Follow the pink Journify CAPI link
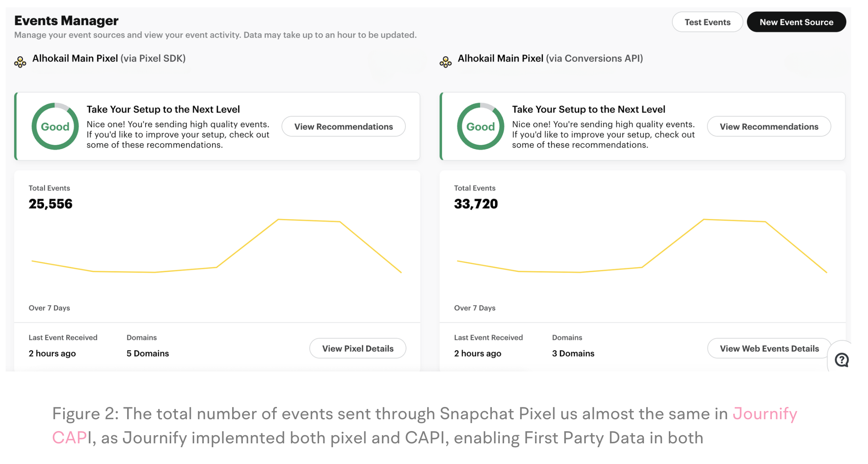The image size is (868, 464). (x=765, y=414)
